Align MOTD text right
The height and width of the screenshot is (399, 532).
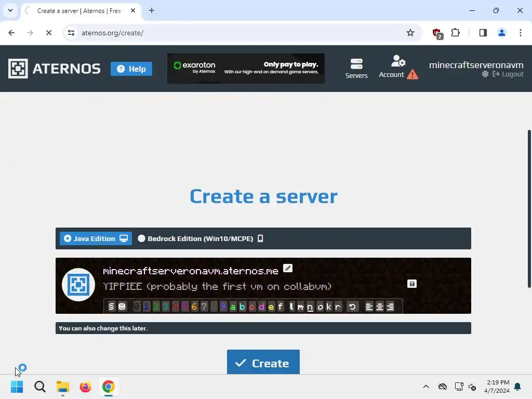(x=391, y=307)
